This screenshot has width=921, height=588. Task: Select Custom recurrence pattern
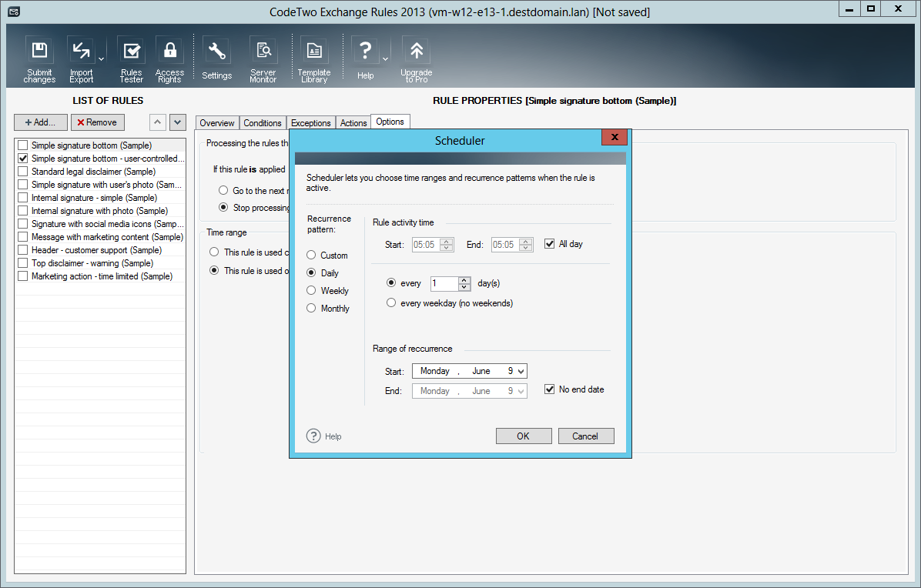[x=311, y=256]
